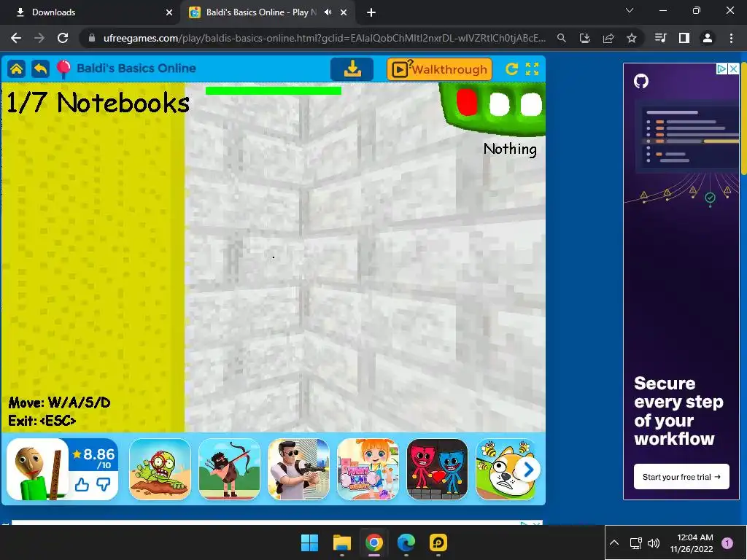The height and width of the screenshot is (560, 747).
Task: Select the red item slot in inventory
Action: [467, 102]
